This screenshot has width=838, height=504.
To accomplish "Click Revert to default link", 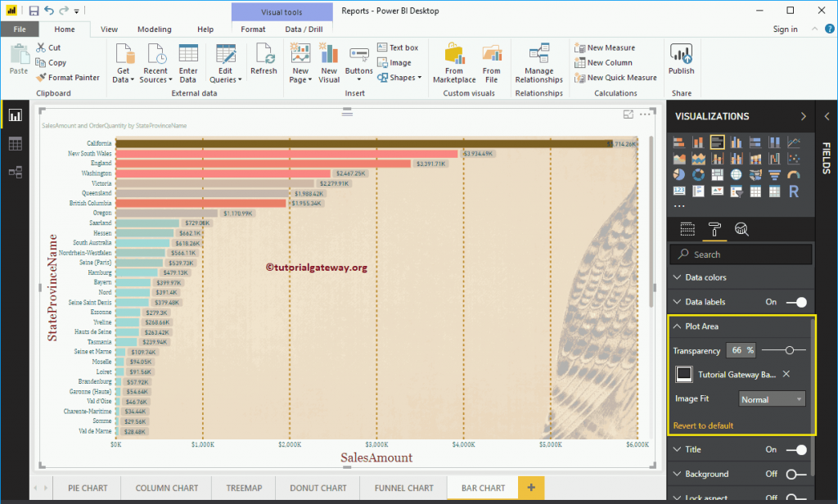I will click(703, 425).
